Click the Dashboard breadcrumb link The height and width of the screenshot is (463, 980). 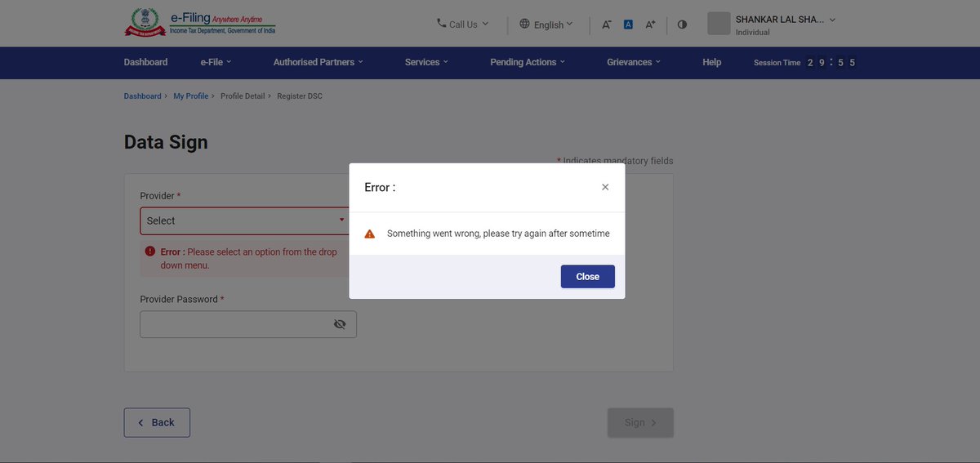pos(143,96)
